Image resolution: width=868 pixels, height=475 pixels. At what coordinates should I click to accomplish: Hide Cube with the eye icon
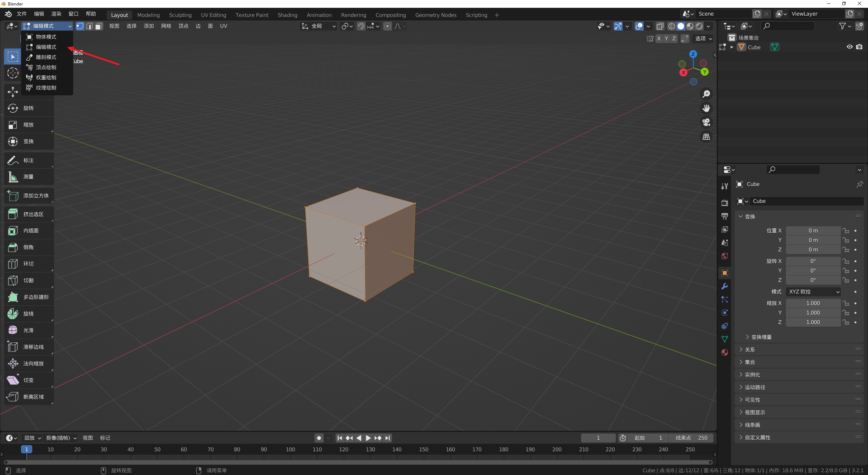(849, 47)
